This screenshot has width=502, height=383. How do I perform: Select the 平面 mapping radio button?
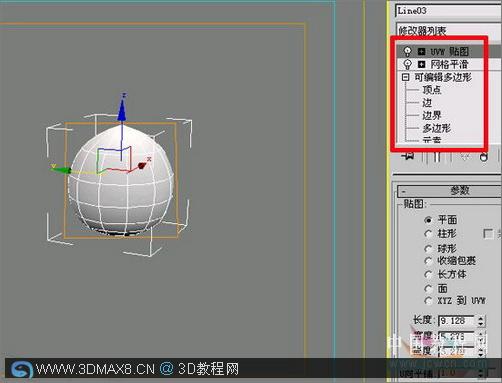429,220
